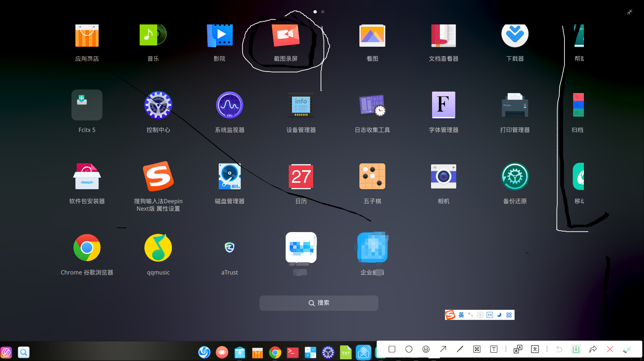Viewport: 644px width, 361px height.
Task: Open the 日历 calendar app
Action: click(301, 176)
